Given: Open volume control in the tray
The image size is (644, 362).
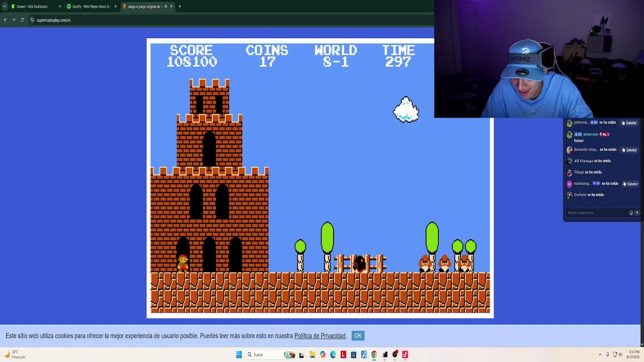Looking at the screenshot, I should (x=620, y=354).
